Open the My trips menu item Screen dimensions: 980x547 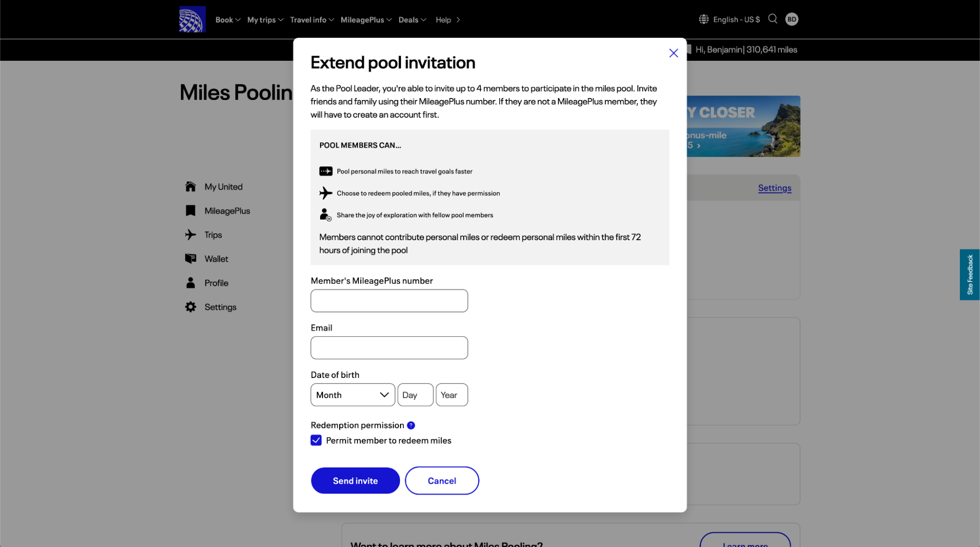click(265, 20)
